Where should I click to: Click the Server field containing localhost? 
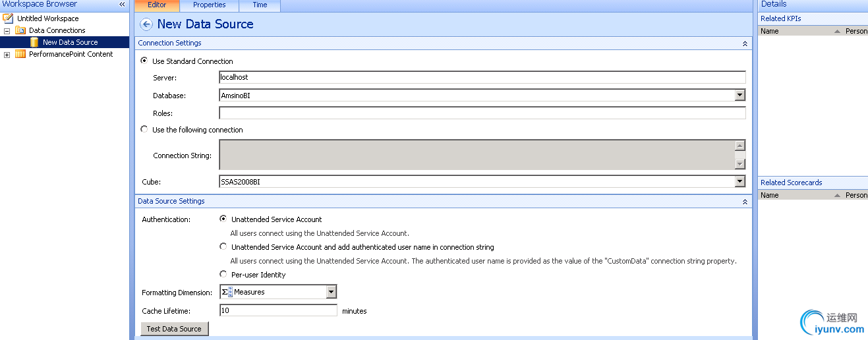coord(482,77)
